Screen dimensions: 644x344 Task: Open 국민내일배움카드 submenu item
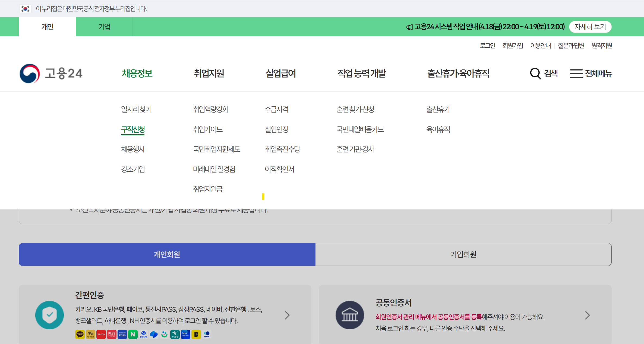pos(360,129)
